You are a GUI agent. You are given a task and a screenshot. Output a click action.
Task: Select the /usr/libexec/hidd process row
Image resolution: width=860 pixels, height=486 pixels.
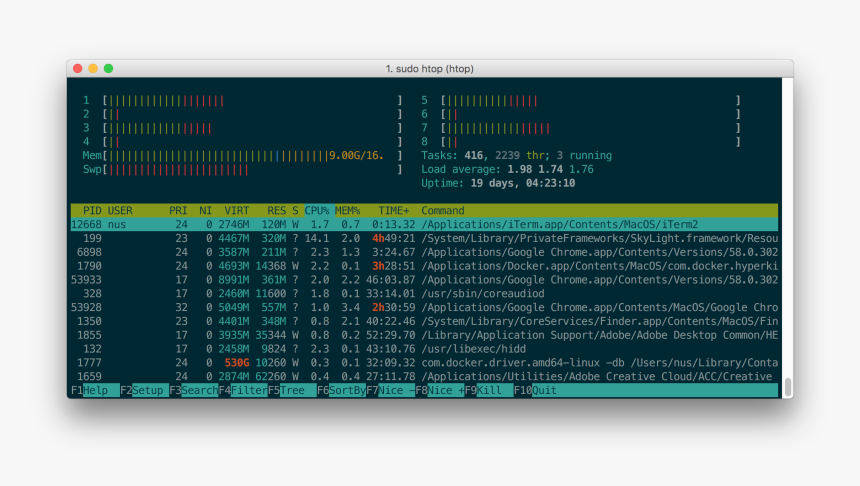click(x=424, y=349)
